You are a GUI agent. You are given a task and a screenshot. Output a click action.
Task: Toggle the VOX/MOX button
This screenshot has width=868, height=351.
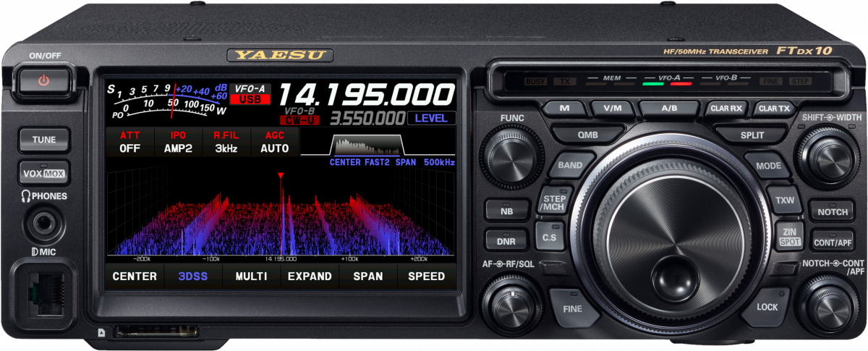tap(44, 174)
